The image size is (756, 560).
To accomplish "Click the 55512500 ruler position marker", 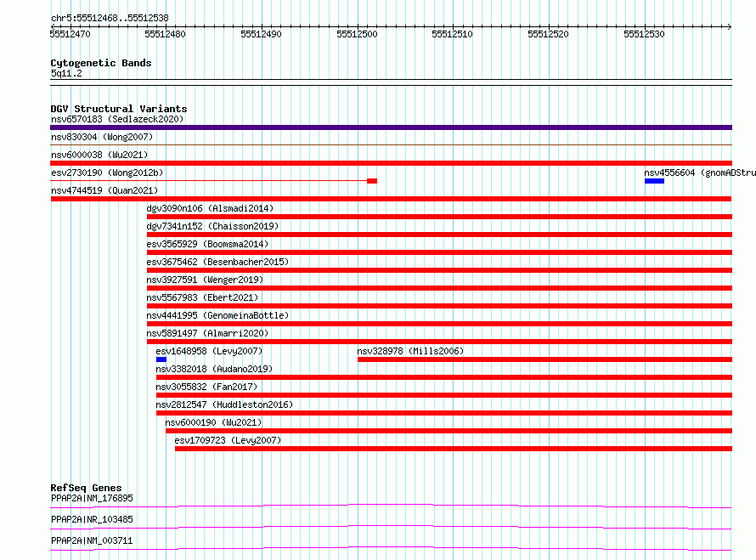I will tap(357, 34).
